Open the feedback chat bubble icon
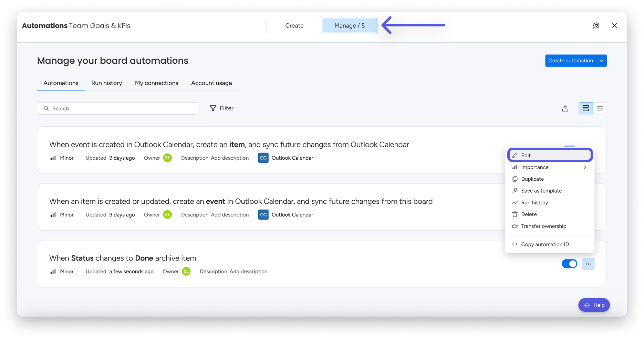 pyautogui.click(x=596, y=25)
